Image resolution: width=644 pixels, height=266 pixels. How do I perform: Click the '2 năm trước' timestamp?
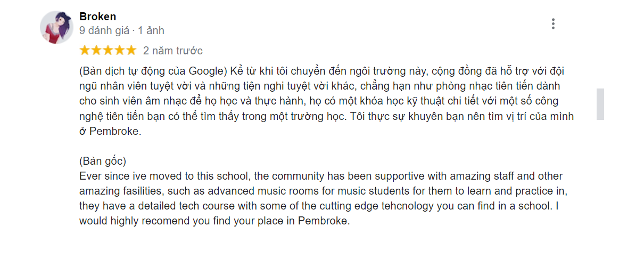[x=172, y=51]
